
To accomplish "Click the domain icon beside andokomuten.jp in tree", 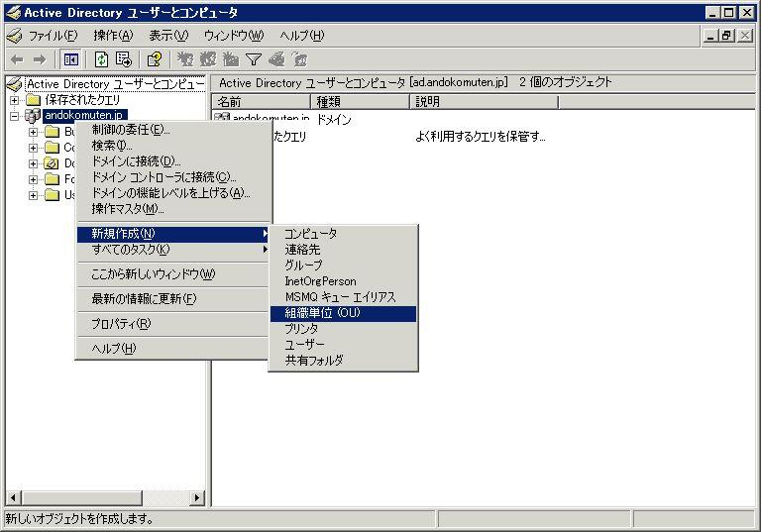I will coord(32,116).
